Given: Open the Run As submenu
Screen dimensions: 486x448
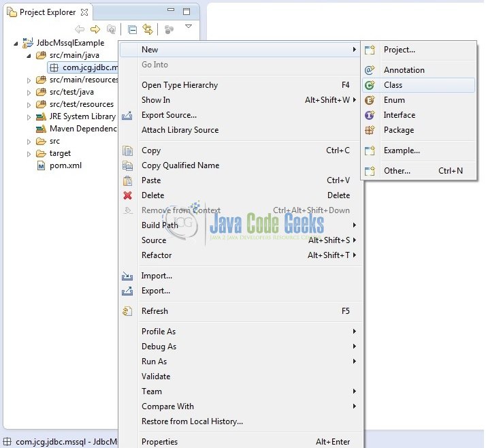Looking at the screenshot, I should 240,362.
